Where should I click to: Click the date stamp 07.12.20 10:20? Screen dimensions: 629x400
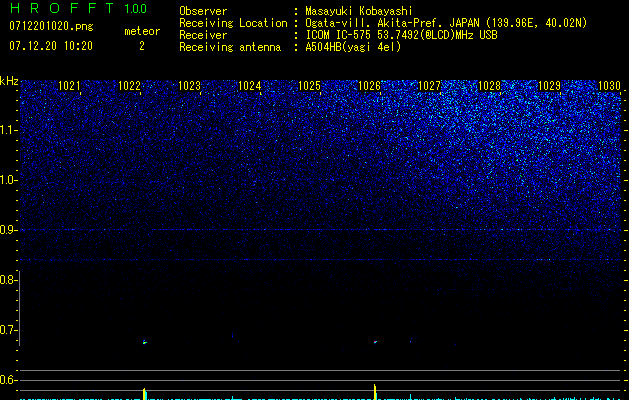(51, 46)
